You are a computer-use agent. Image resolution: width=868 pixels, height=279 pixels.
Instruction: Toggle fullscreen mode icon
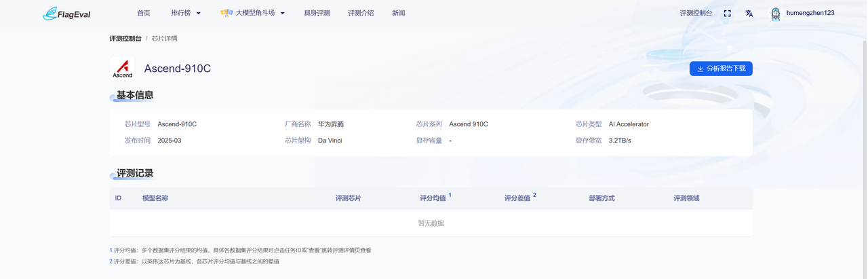point(727,14)
